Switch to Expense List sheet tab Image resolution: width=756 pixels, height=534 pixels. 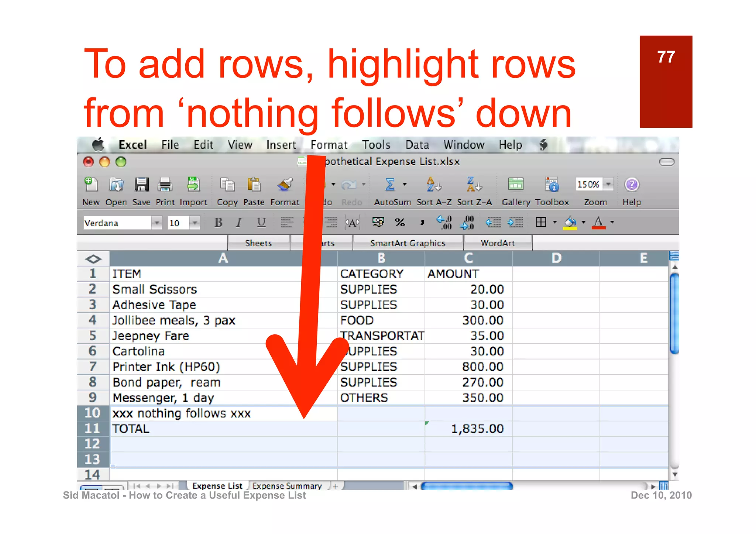(x=217, y=486)
